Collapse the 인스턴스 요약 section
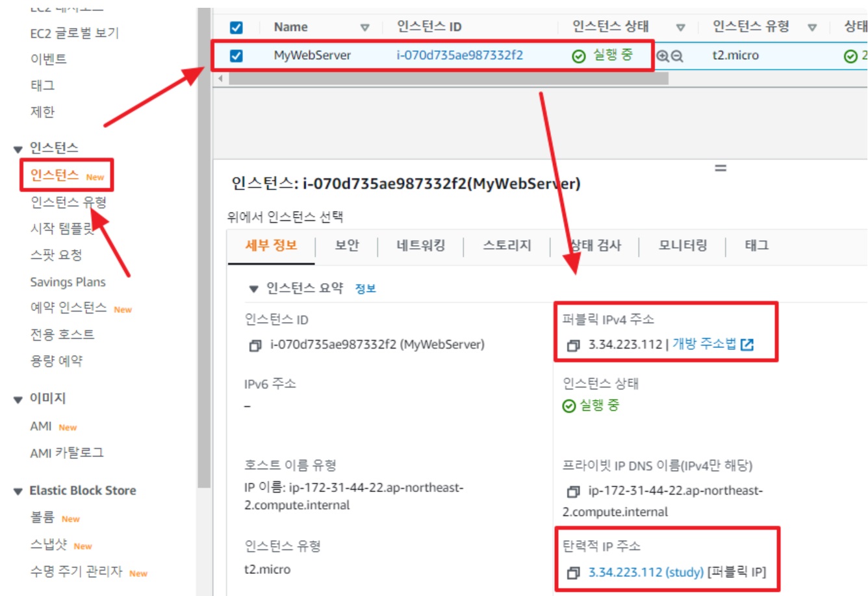 (x=253, y=289)
